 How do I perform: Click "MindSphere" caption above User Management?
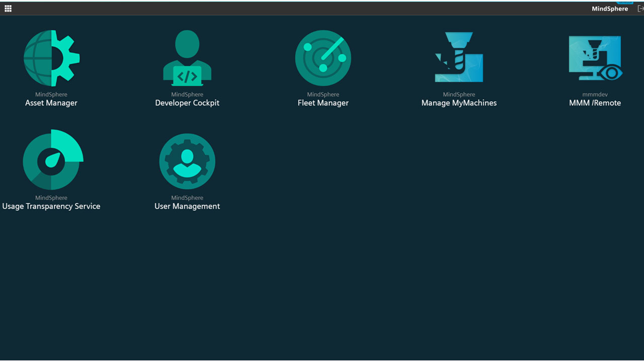click(x=187, y=198)
